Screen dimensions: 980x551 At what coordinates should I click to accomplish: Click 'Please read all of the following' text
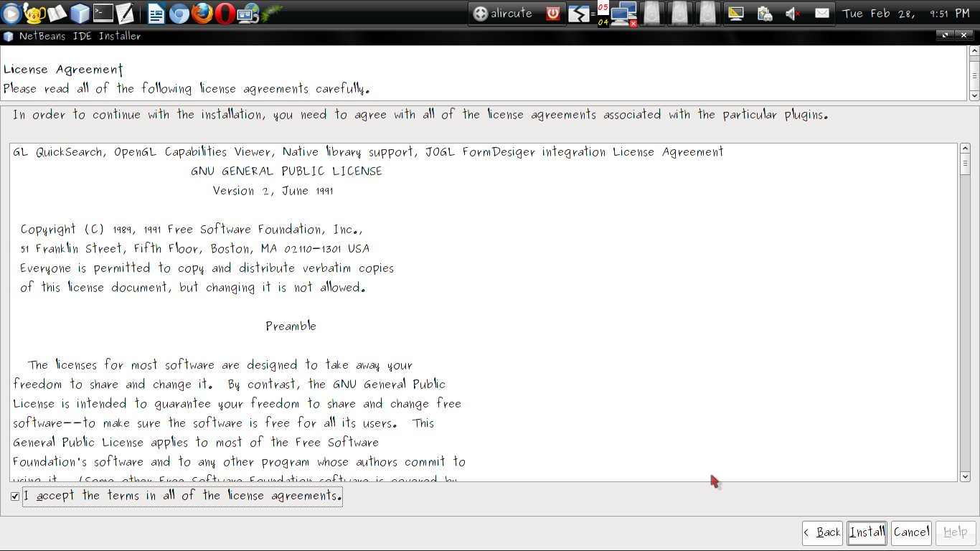tap(187, 89)
